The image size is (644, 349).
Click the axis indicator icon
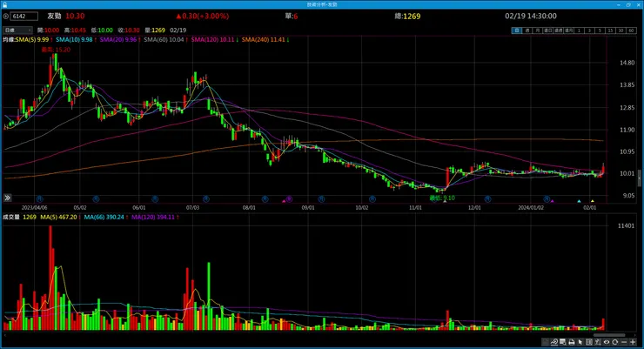pos(598,342)
